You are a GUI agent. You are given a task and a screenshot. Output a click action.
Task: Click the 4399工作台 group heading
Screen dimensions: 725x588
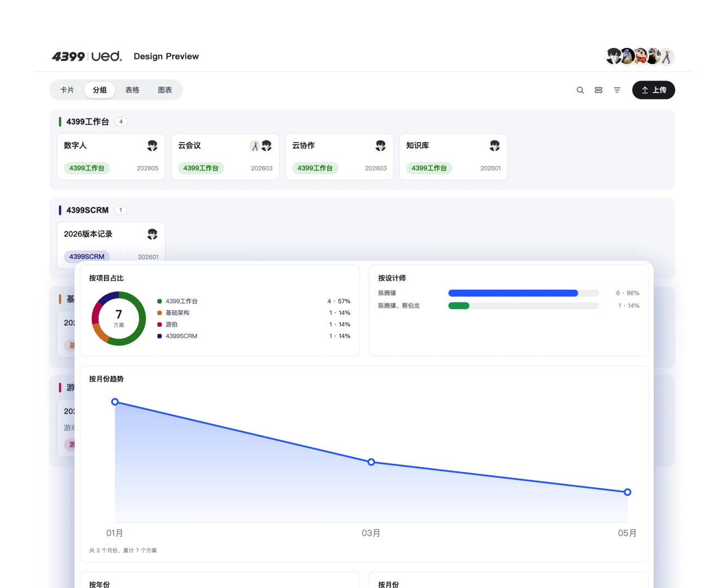(x=88, y=122)
